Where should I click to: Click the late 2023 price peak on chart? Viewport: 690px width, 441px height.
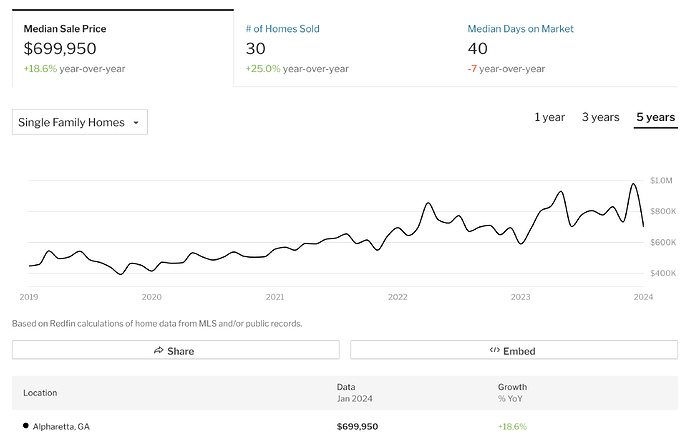point(633,184)
